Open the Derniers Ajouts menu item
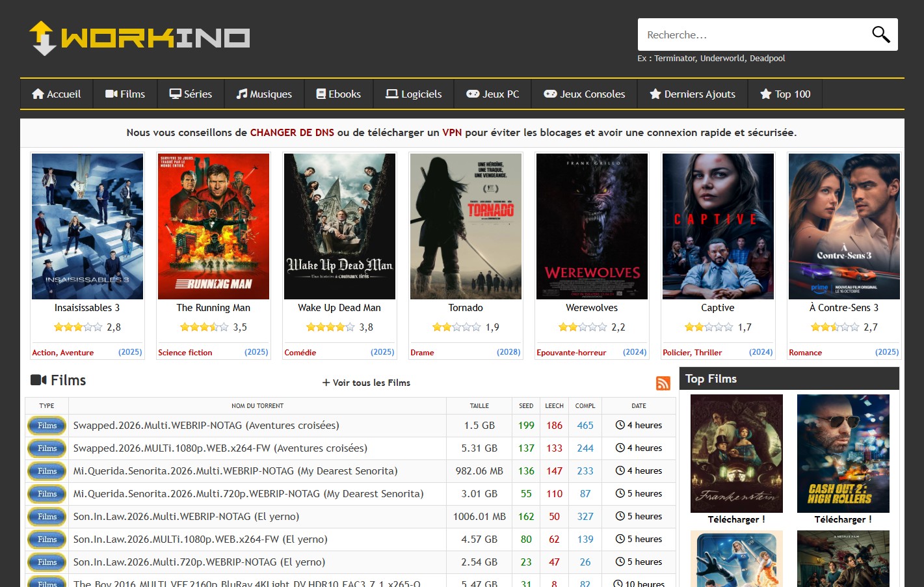 [x=693, y=94]
